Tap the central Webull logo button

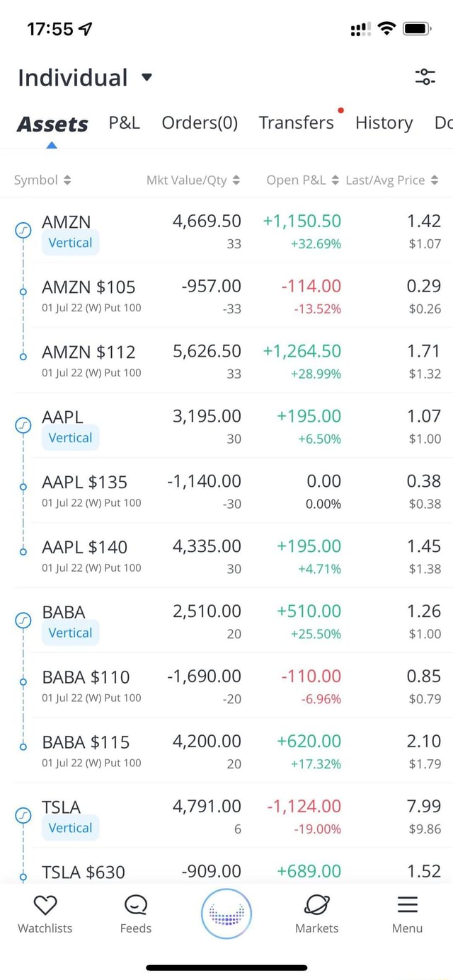pyautogui.click(x=226, y=913)
